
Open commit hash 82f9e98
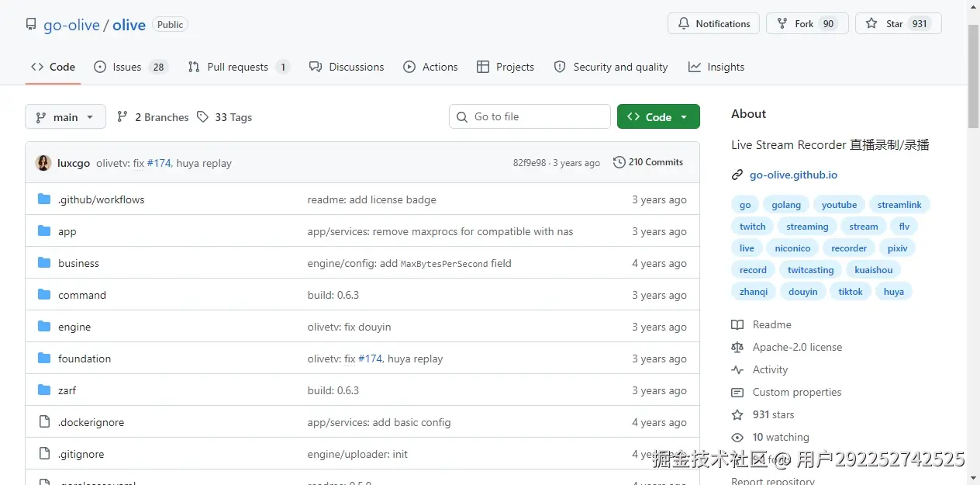click(x=530, y=163)
